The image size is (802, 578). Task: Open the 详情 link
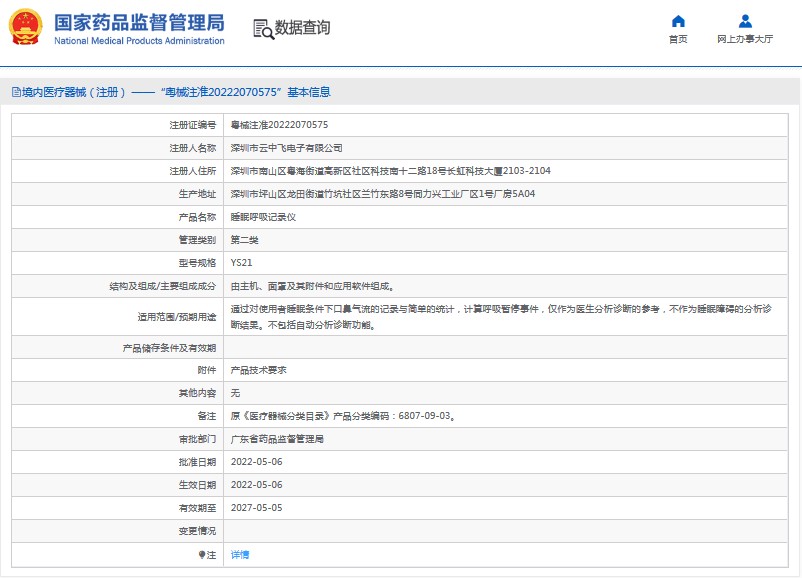tap(240, 554)
